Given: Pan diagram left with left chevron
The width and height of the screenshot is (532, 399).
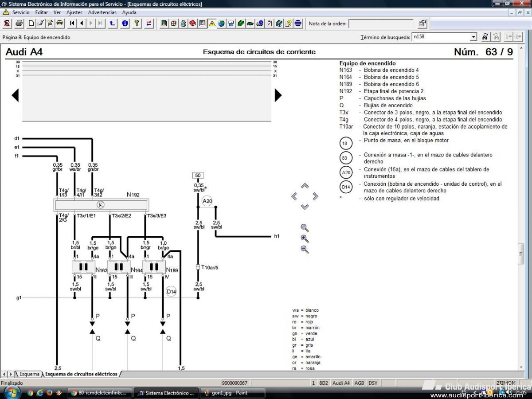Looking at the screenshot, I should tap(294, 196).
